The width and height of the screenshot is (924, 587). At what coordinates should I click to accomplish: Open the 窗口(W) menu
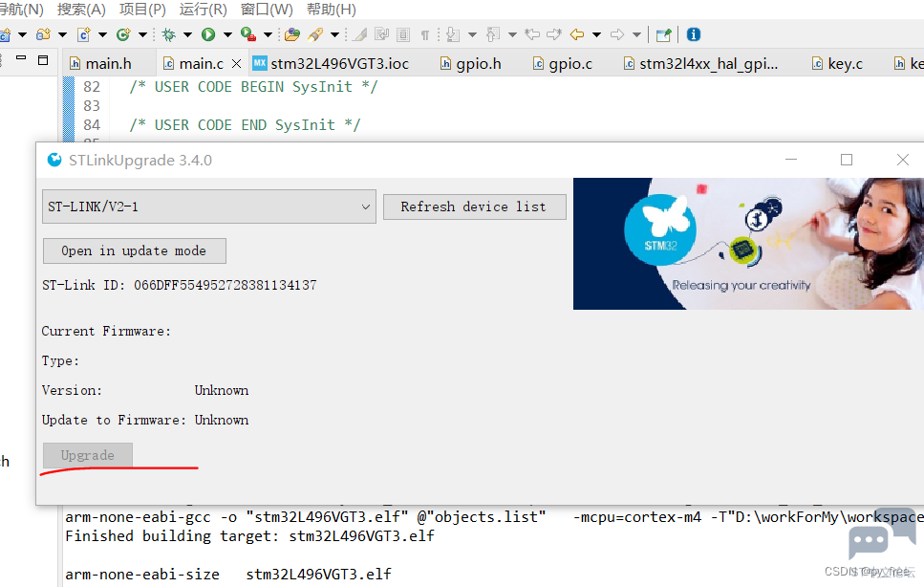(x=267, y=10)
